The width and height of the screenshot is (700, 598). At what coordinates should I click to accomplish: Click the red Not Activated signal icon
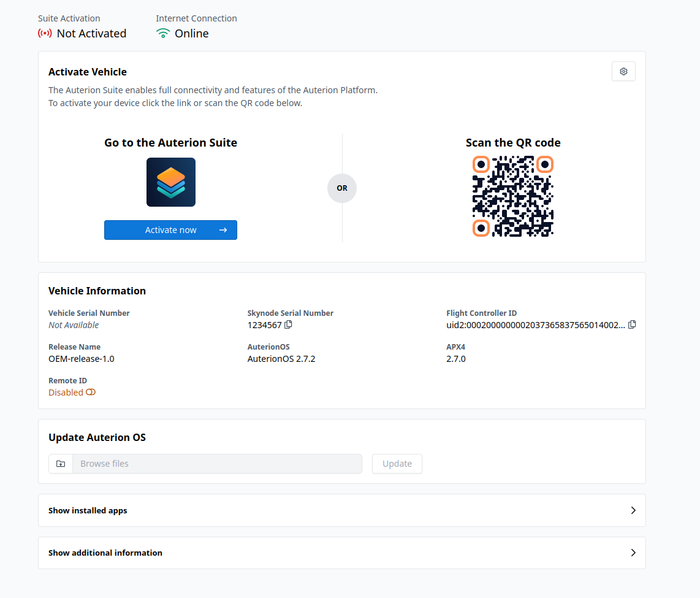tap(45, 34)
